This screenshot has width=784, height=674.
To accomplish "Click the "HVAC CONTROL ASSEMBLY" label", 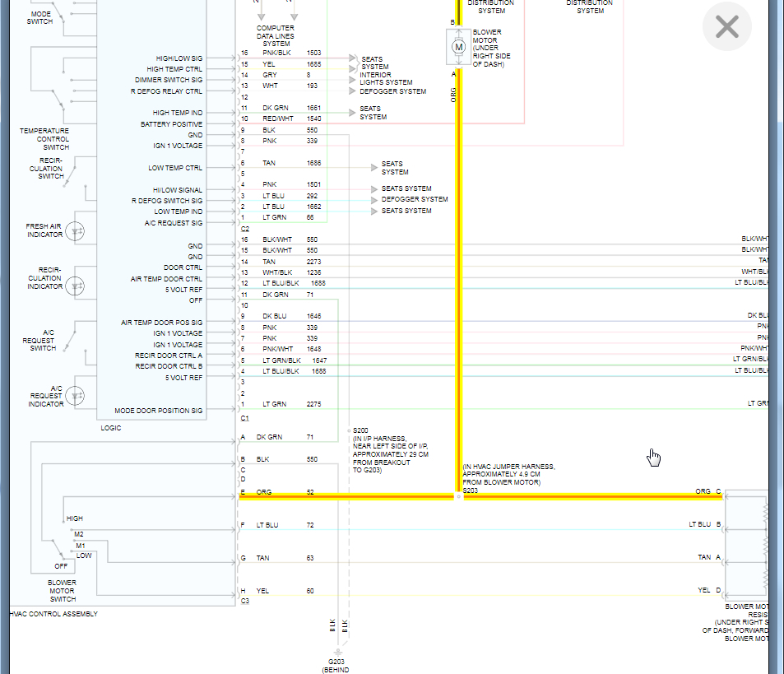I will [54, 614].
